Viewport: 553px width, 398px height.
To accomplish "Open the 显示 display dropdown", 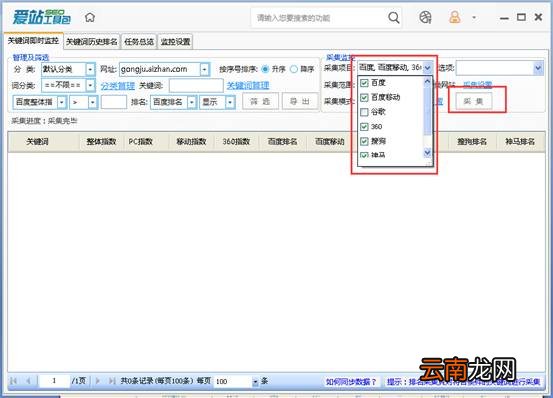I will point(230,102).
